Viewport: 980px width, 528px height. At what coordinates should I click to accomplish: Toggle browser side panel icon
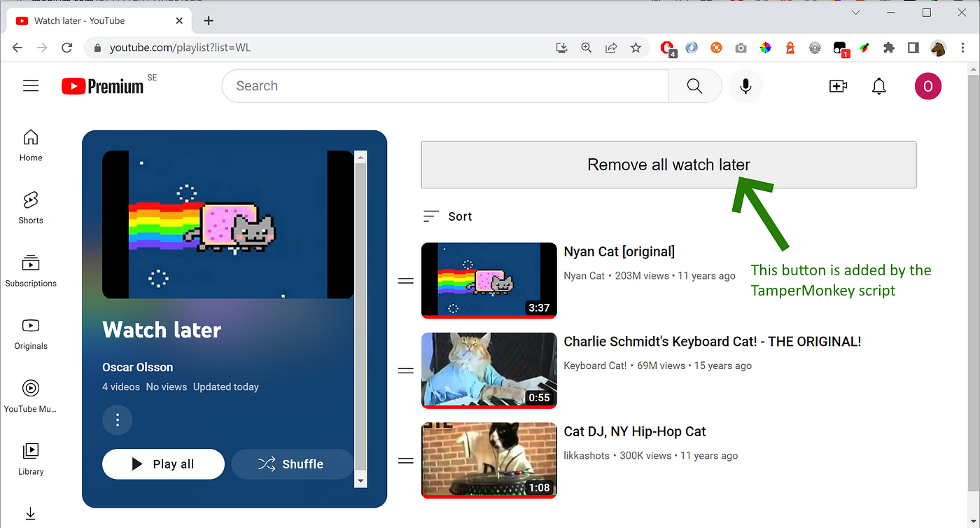(913, 48)
